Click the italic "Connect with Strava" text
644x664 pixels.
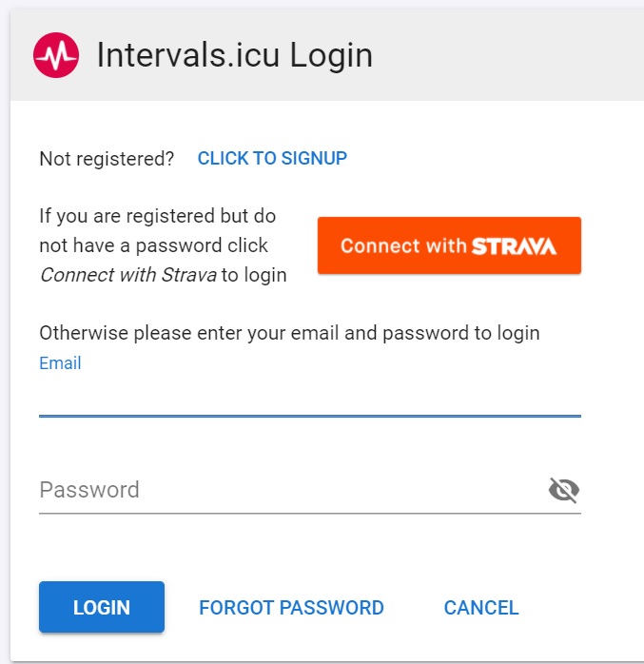(128, 276)
